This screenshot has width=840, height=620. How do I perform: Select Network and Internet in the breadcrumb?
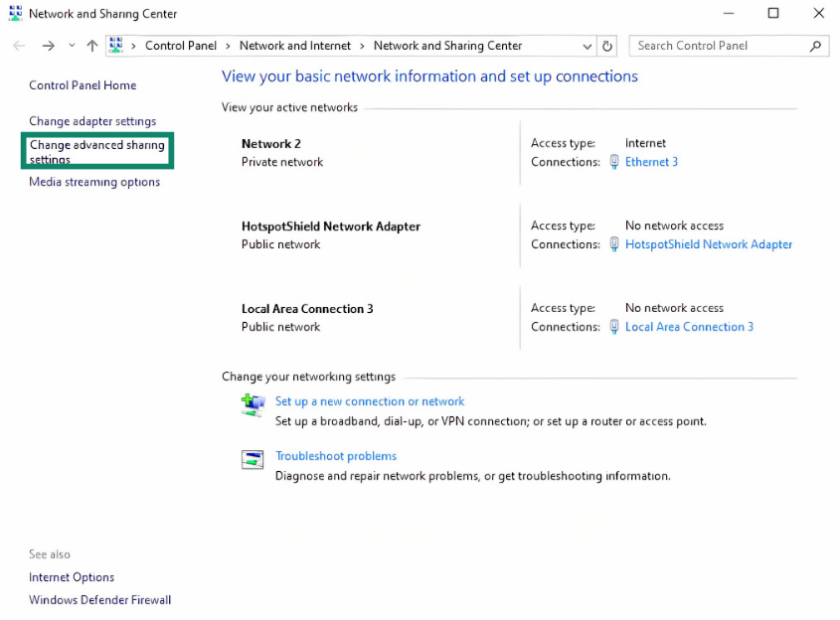click(x=295, y=46)
